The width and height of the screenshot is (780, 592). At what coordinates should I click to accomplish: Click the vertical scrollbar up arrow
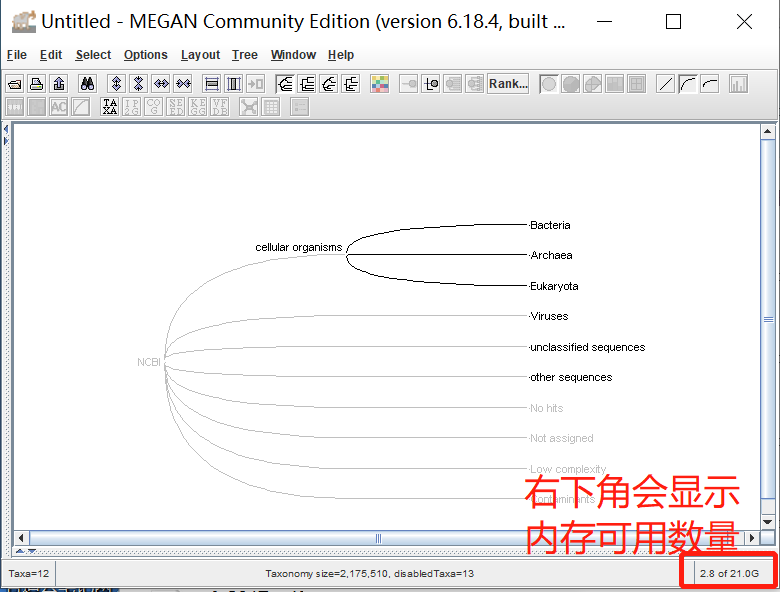(x=767, y=131)
